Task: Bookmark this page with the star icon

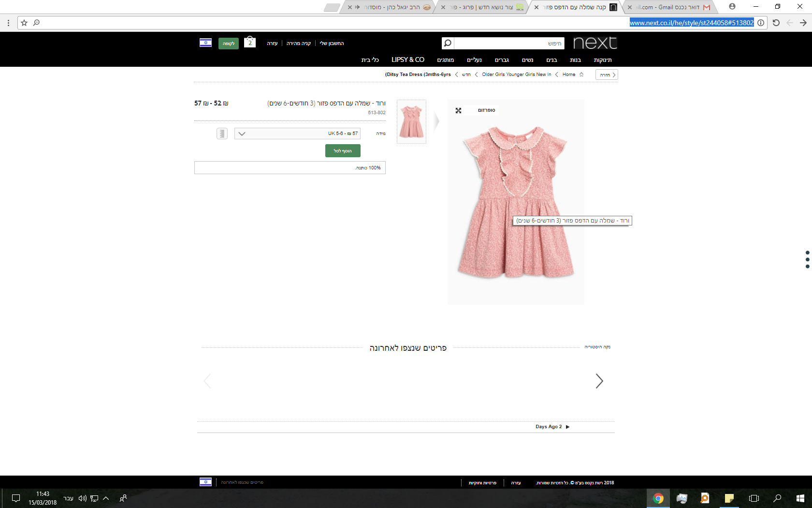Action: coord(24,23)
